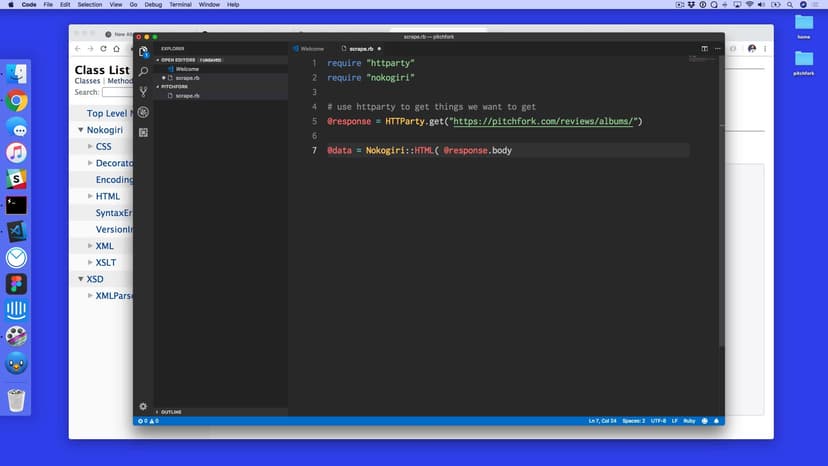The width and height of the screenshot is (828, 466).
Task: Click the pitchfork.com reviews URL in code
Action: [x=543, y=121]
